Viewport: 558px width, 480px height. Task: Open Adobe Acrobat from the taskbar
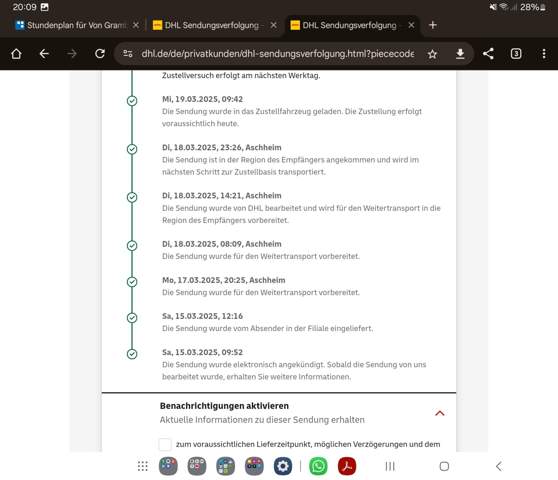(347, 466)
